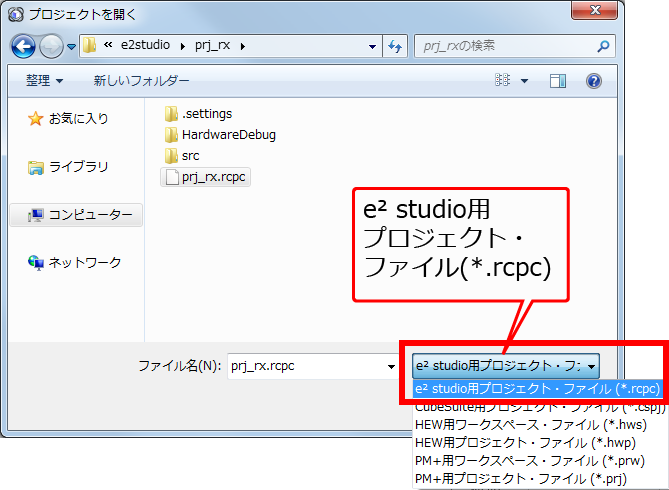The image size is (669, 490).
Task: Click the network globe icon
Action: (35, 262)
